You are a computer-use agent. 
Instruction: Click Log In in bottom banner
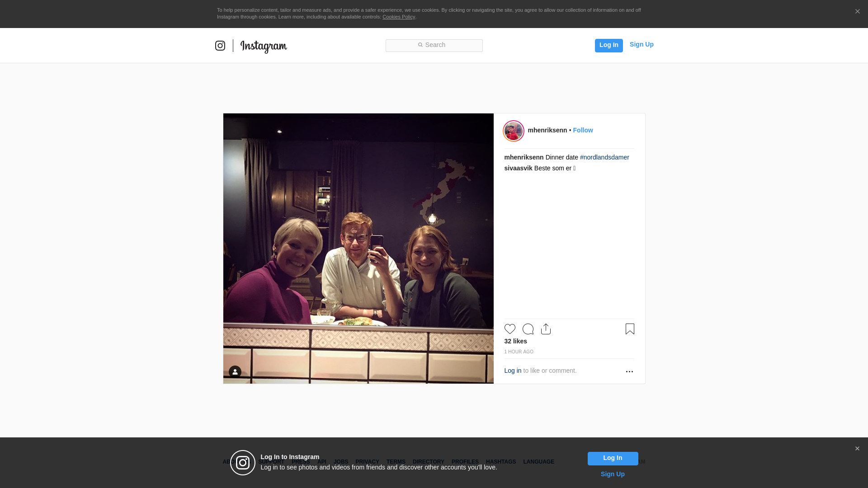coord(613,458)
